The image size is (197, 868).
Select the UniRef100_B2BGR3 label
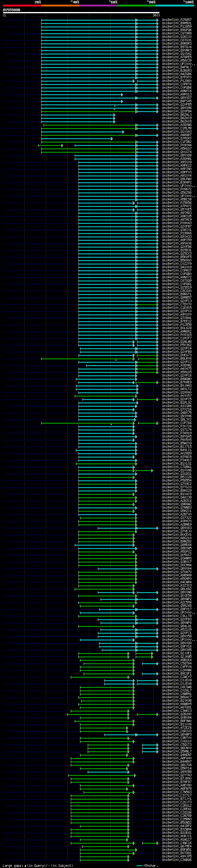click(177, 71)
